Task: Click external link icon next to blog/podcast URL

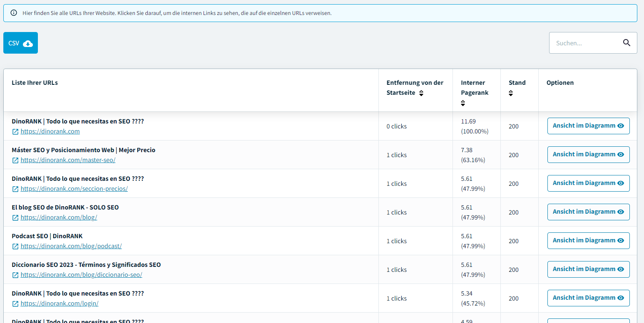Action: click(15, 247)
